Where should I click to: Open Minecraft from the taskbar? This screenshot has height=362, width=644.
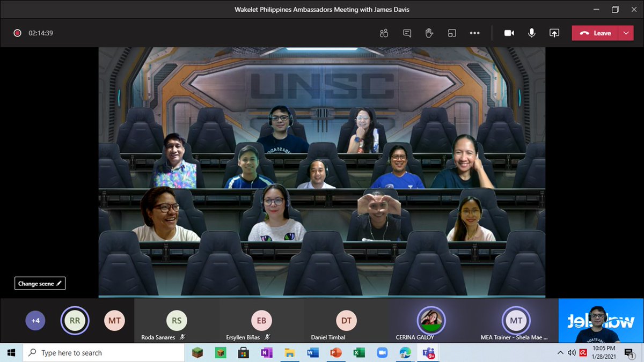coord(199,353)
